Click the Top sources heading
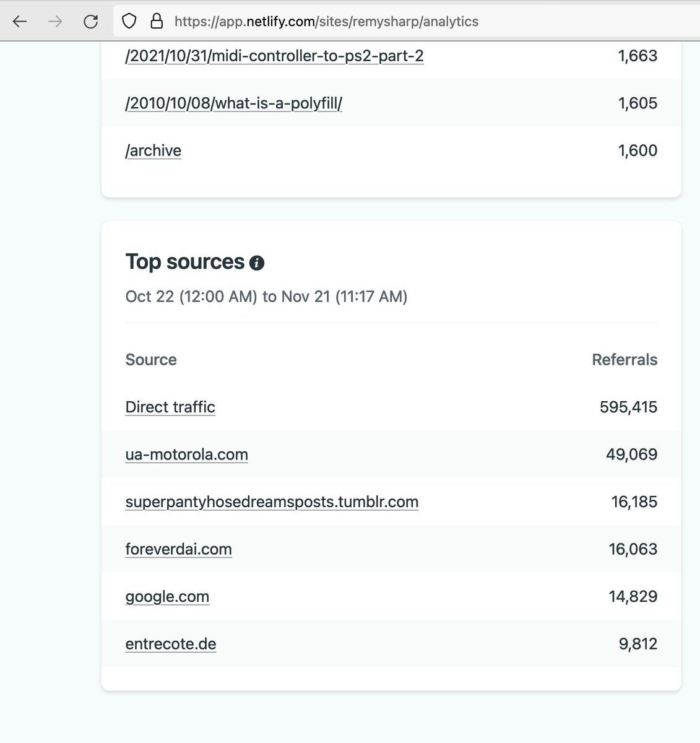 (185, 262)
